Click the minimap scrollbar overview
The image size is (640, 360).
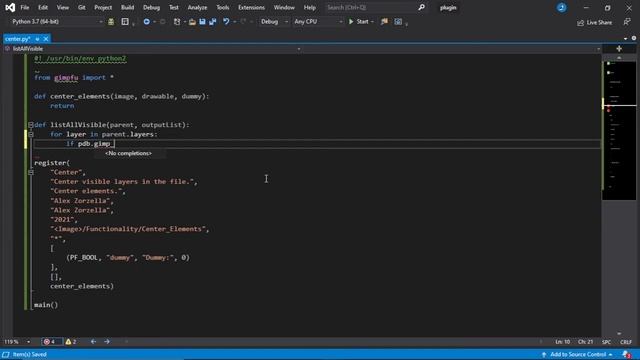619,131
